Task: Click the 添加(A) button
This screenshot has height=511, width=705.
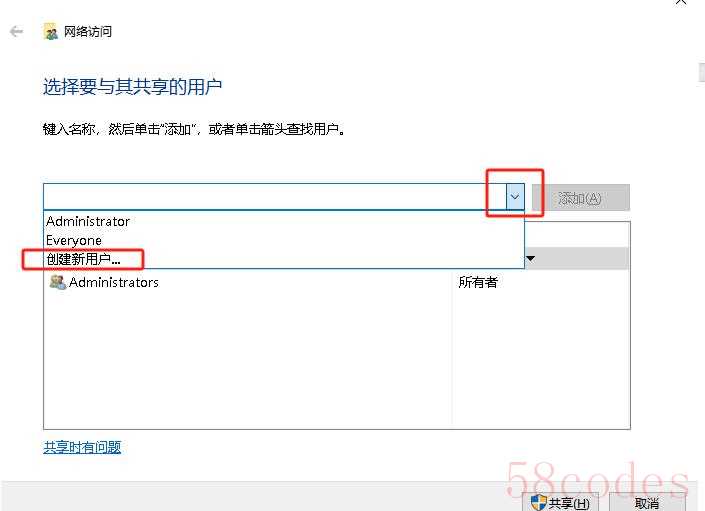Action: click(580, 198)
